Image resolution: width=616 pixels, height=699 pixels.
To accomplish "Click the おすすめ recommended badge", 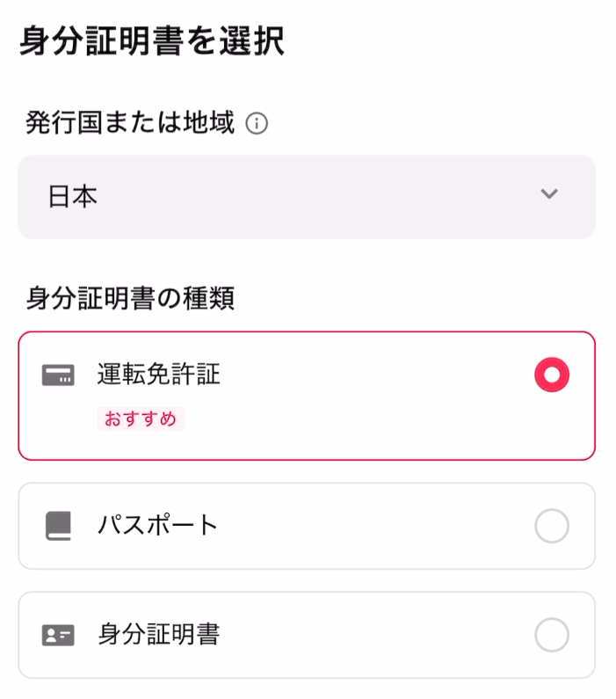I will pyautogui.click(x=141, y=419).
